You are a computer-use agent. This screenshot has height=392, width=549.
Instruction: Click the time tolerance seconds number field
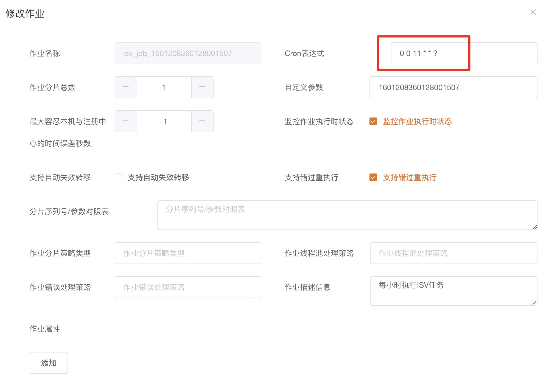164,121
